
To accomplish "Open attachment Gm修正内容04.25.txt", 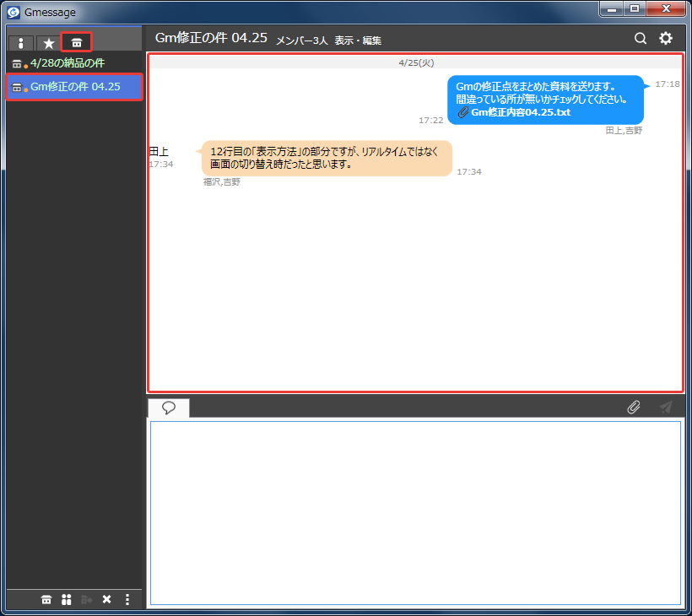I will (x=521, y=112).
